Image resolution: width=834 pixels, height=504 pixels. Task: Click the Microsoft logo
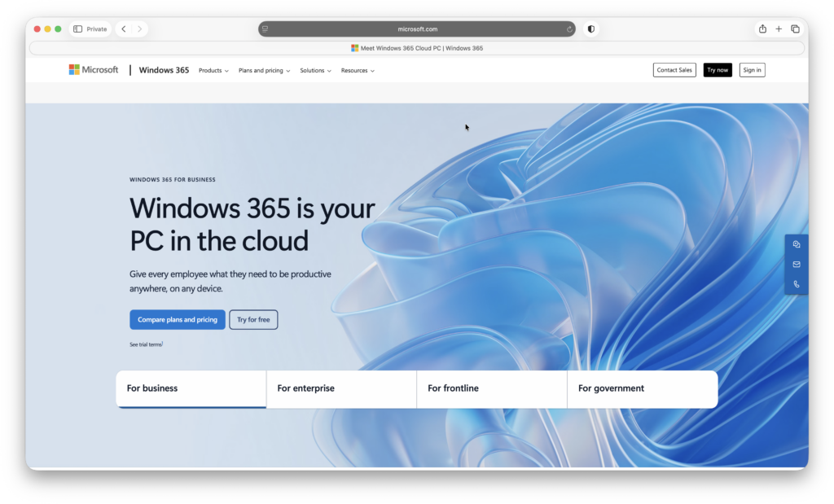(94, 70)
